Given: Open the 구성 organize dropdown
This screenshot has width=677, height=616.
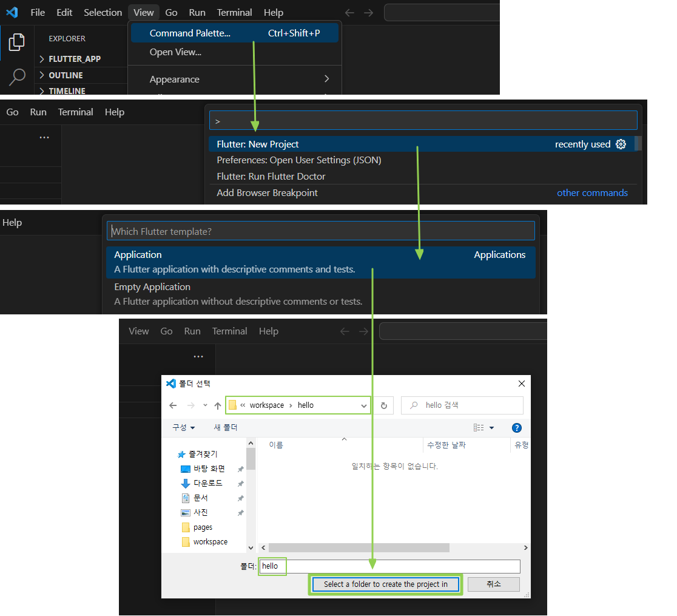Looking at the screenshot, I should click(x=183, y=428).
